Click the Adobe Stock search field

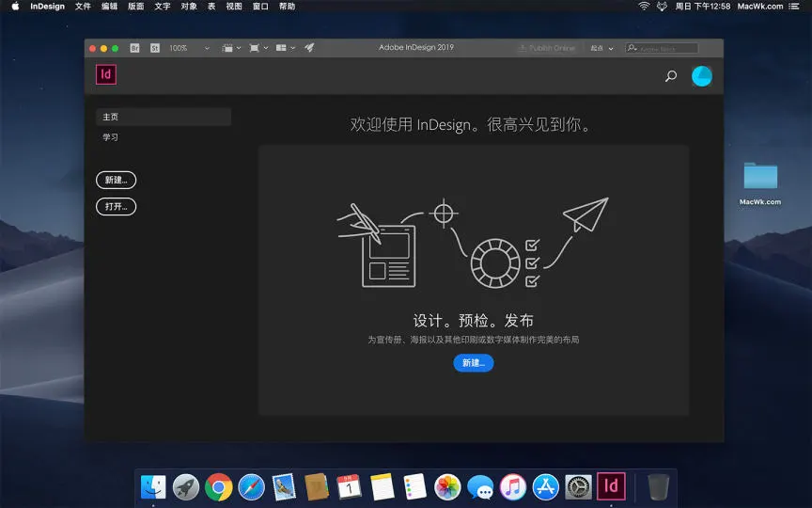pos(662,48)
